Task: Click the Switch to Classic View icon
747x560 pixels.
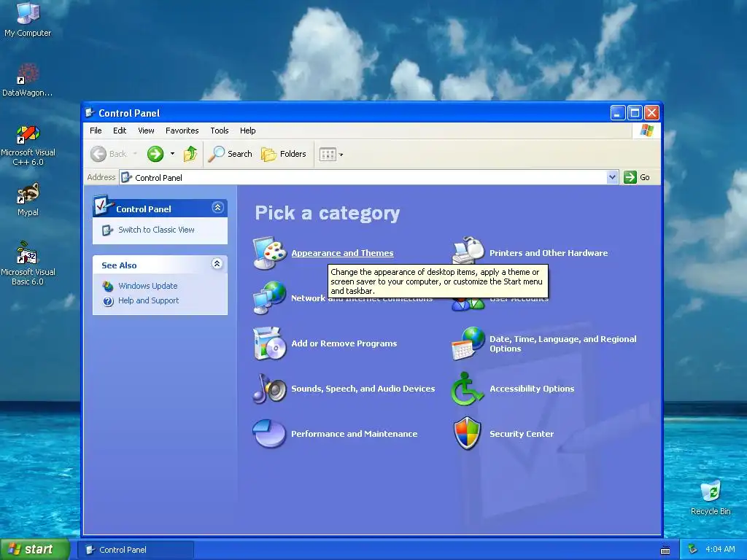Action: (x=108, y=230)
